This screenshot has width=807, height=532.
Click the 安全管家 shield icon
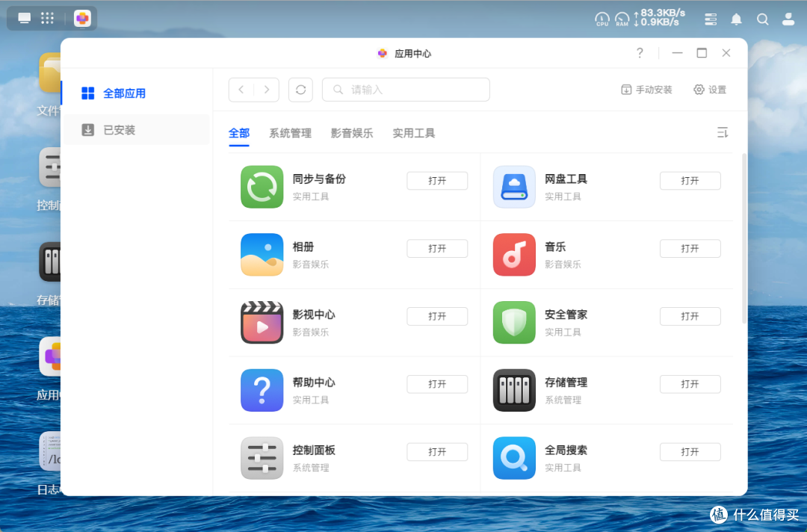click(514, 323)
